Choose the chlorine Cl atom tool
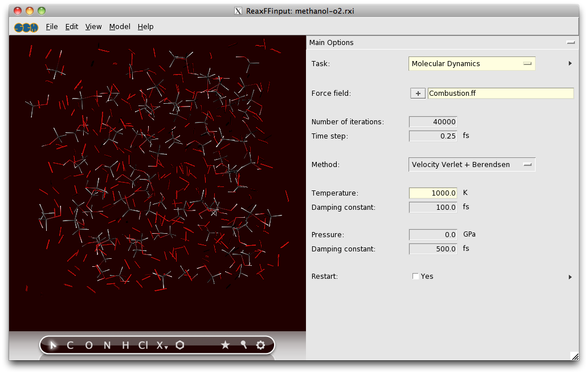The width and height of the screenshot is (588, 374). [x=143, y=345]
